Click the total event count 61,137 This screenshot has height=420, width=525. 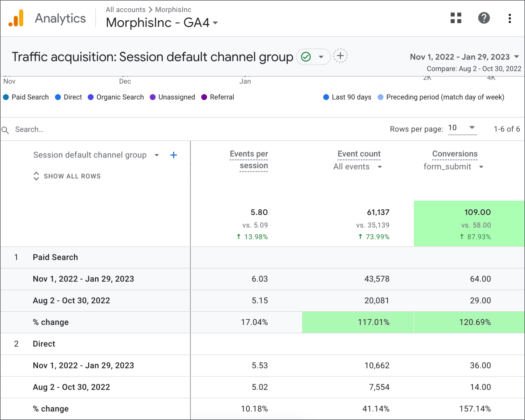click(x=378, y=212)
